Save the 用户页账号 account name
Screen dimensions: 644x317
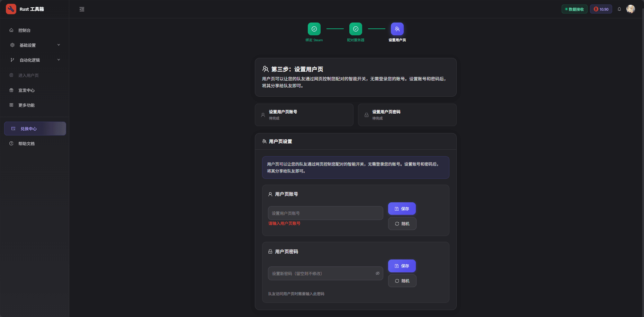(x=402, y=209)
